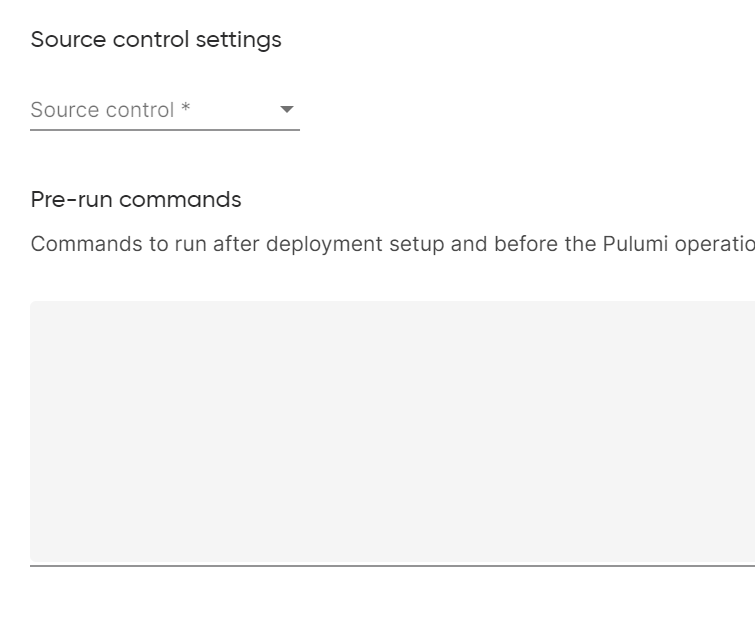Click the Source control settings heading
The height and width of the screenshot is (620, 755).
[x=156, y=40]
